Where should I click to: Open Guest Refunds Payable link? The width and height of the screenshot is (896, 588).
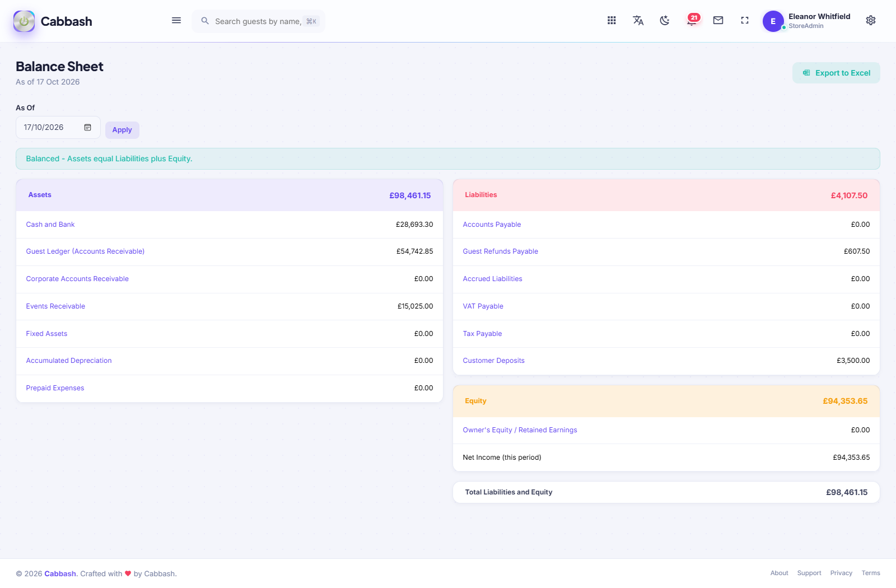pos(500,251)
